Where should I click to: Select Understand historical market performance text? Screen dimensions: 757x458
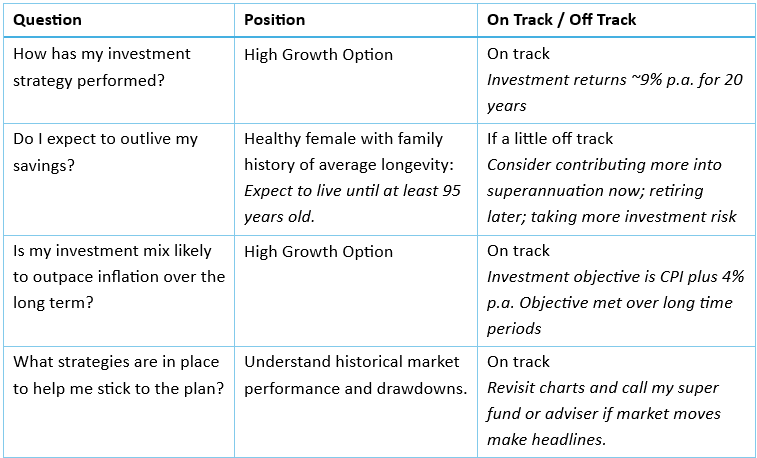(x=355, y=375)
